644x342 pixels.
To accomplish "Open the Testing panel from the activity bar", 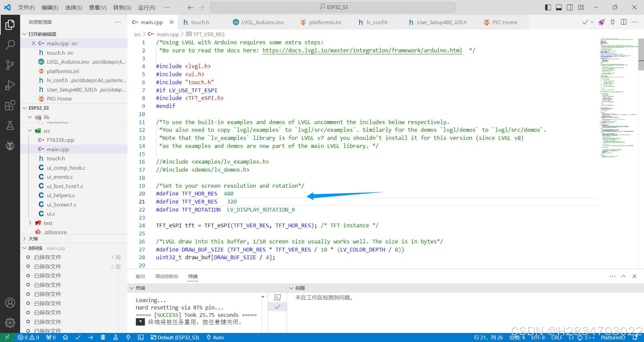I will 10,125.
